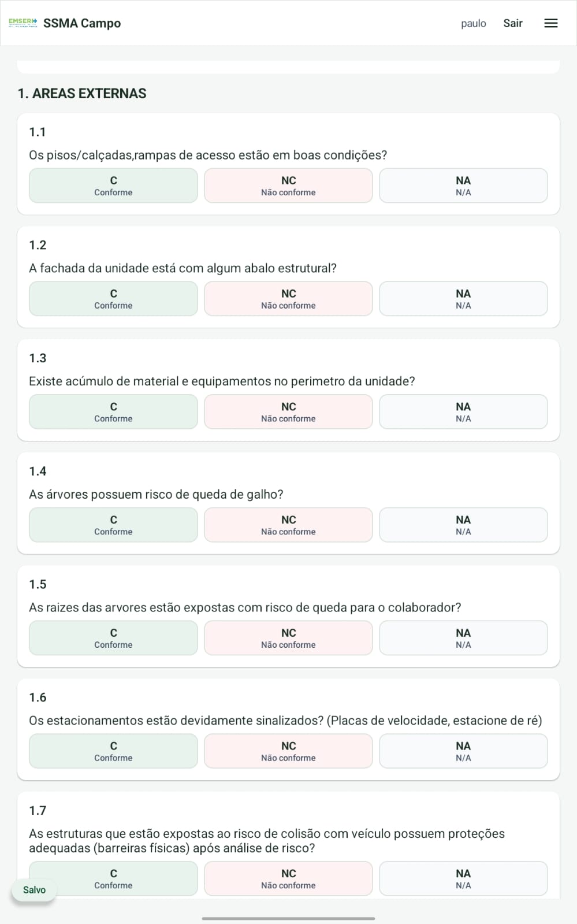Mark question 1.5 roots as Não conforme
The image size is (577, 924).
pyautogui.click(x=288, y=638)
